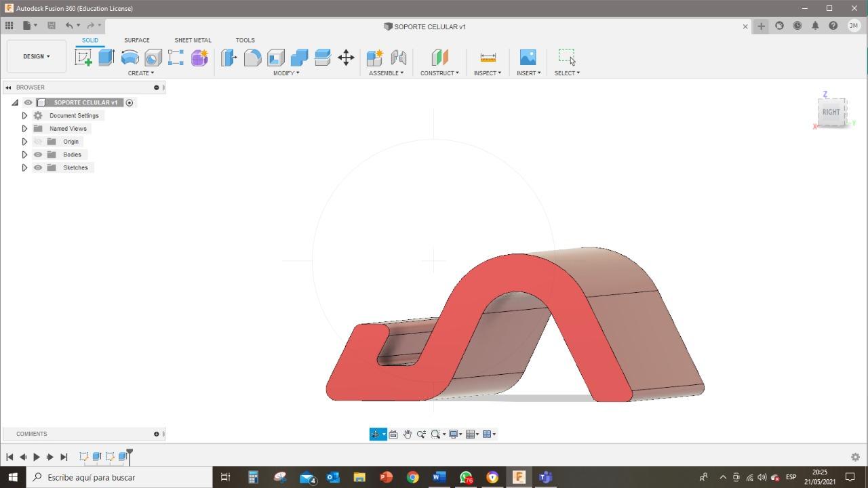Open the CREATE dropdown menu
This screenshot has width=868, height=488.
click(x=141, y=73)
